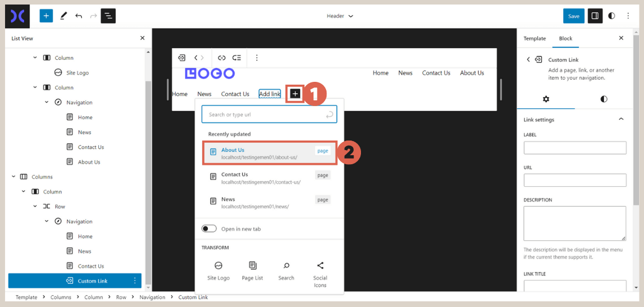Viewport: 644px width, 307px height.
Task: Select Custom Link in List View
Action: point(92,281)
